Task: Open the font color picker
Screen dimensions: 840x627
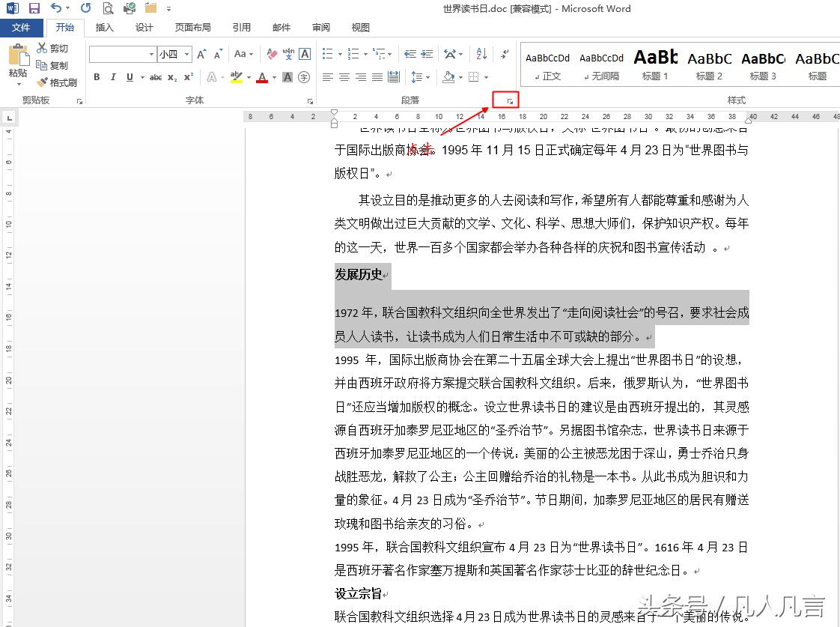Action: (x=261, y=77)
